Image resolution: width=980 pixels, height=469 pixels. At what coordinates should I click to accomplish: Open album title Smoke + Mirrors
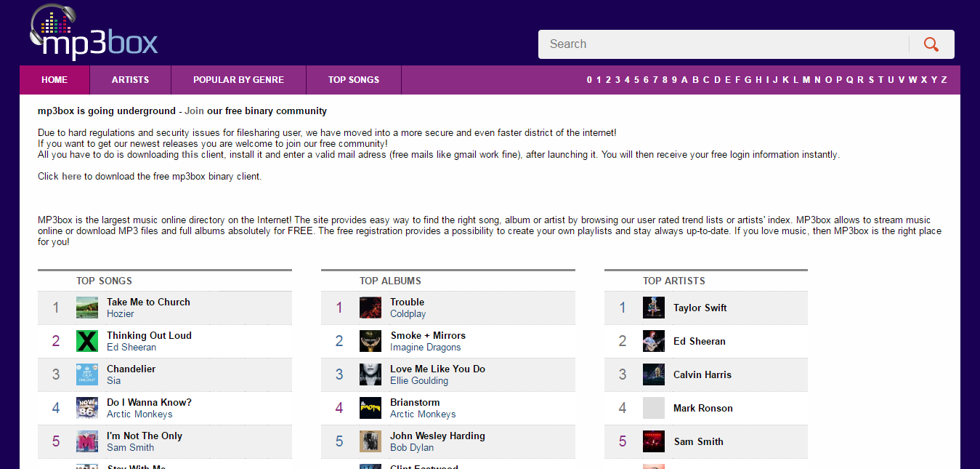coord(428,335)
